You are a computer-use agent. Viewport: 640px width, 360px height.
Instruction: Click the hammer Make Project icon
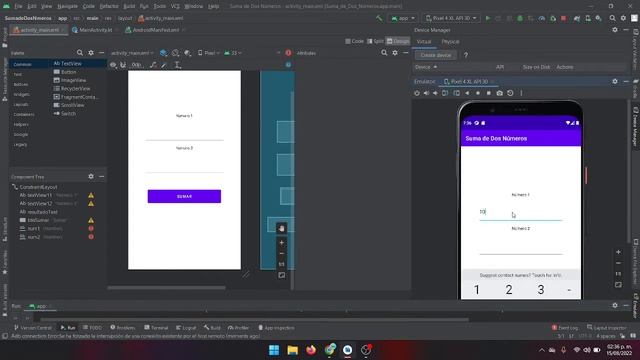pyautogui.click(x=379, y=18)
